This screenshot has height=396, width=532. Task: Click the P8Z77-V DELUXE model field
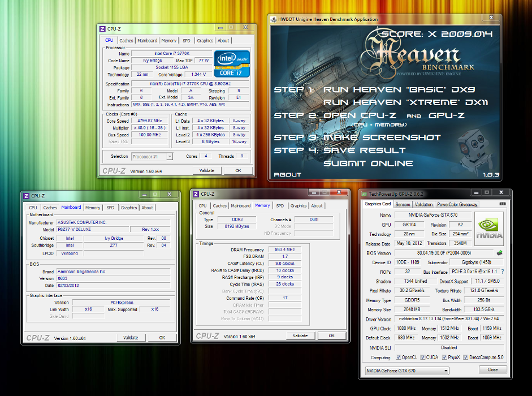coord(93,230)
